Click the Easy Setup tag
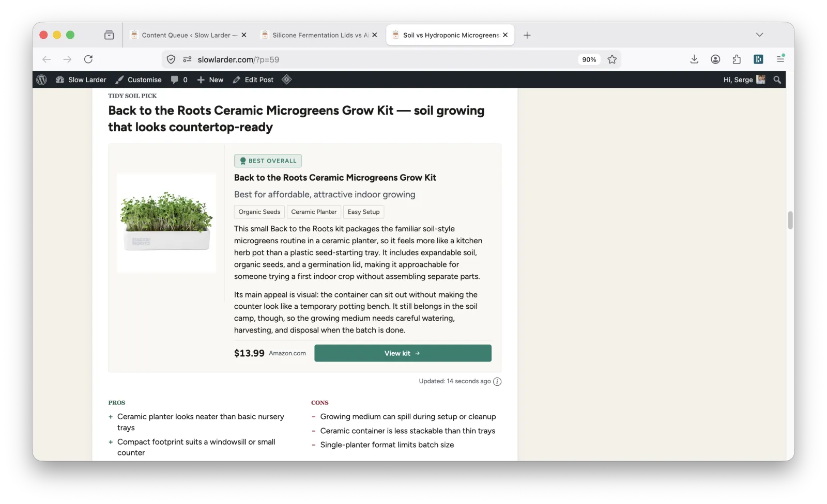Image resolution: width=827 pixels, height=504 pixels. [x=364, y=212]
